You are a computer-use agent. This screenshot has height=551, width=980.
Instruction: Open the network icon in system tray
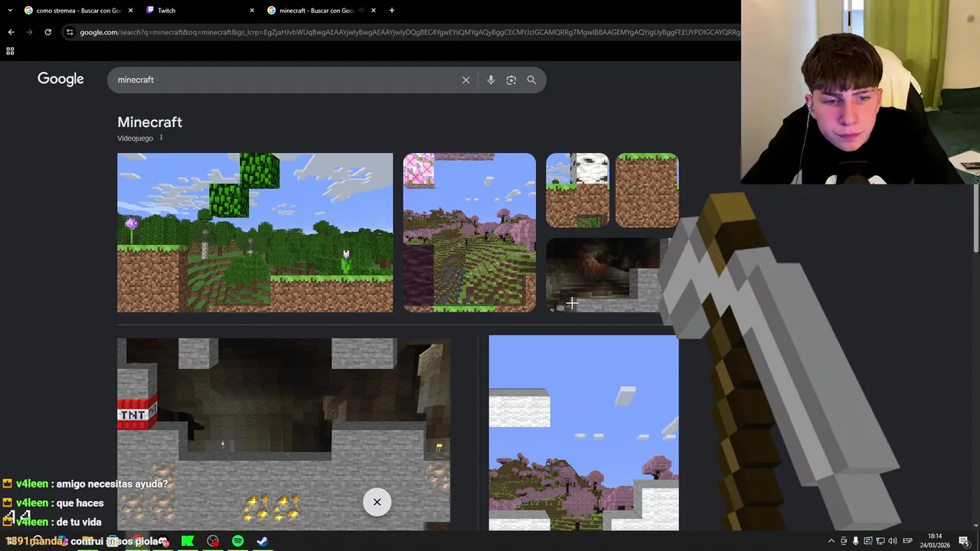coord(879,541)
